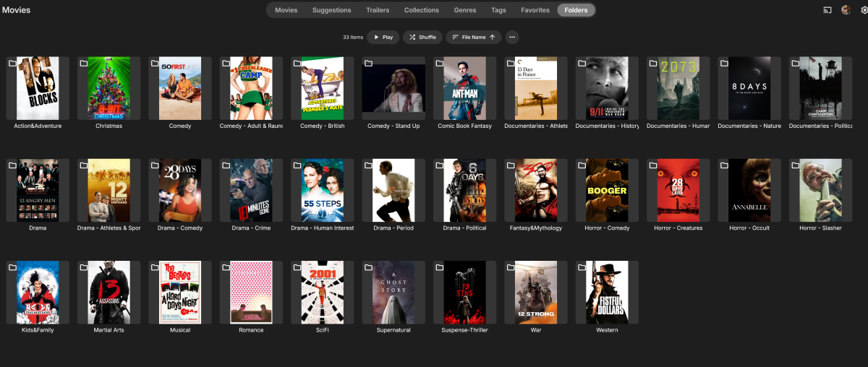Open the 12 Strong War folder poster
The height and width of the screenshot is (367, 868).
536,293
